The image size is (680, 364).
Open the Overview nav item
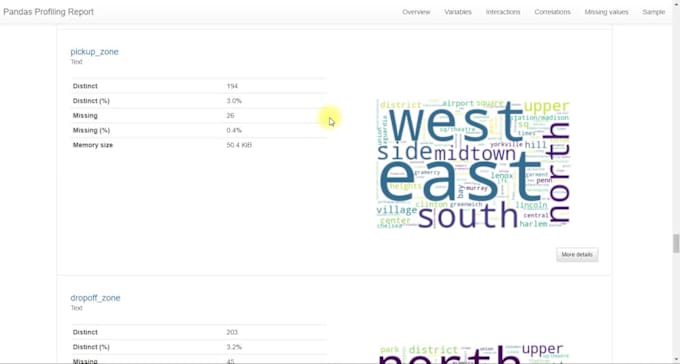416,12
